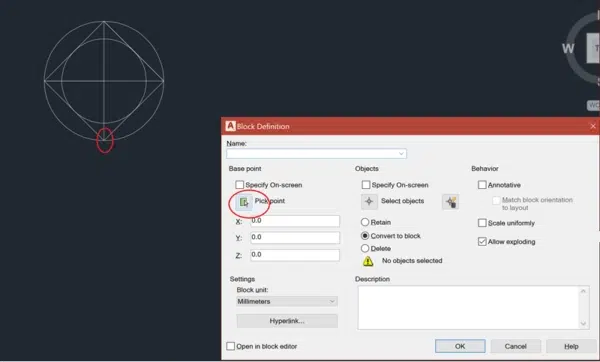This screenshot has height=362, width=600.
Task: Enable Base point Specify On-screen checkbox
Action: [x=240, y=185]
